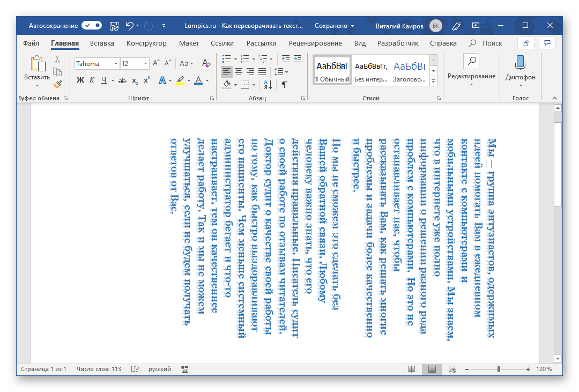Screen dimensions: 579x392
Task: Toggle paragraph marks display
Action: point(285,85)
